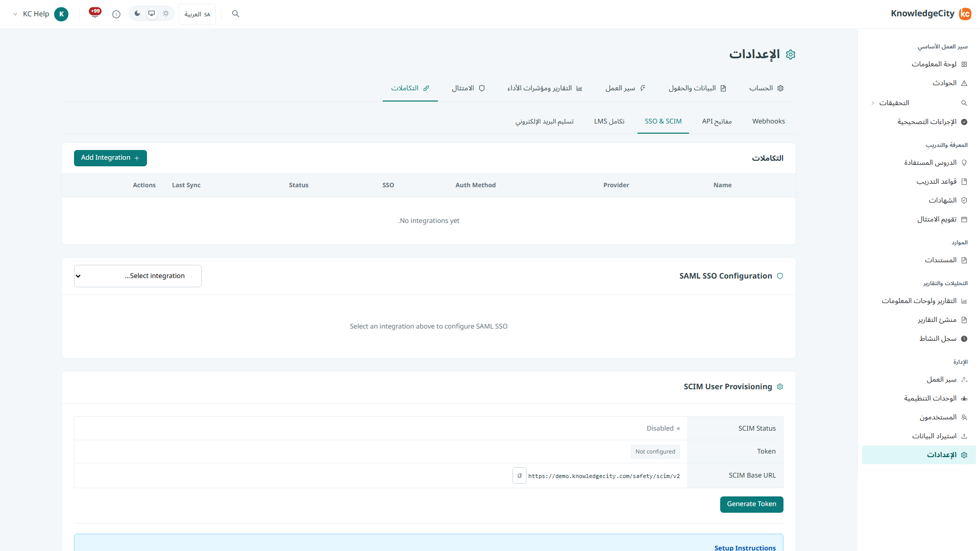Click the Not configured token badge
This screenshot has height=551, width=980.
[655, 452]
